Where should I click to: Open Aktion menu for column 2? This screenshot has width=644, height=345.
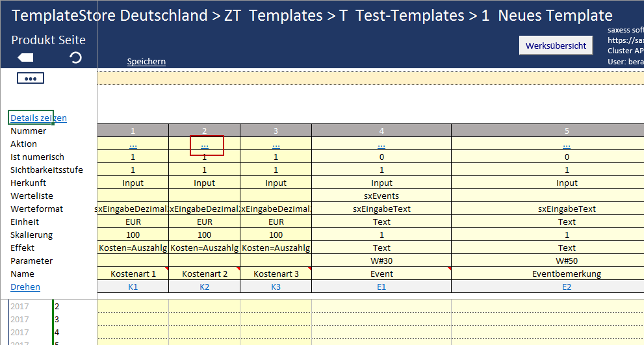205,144
